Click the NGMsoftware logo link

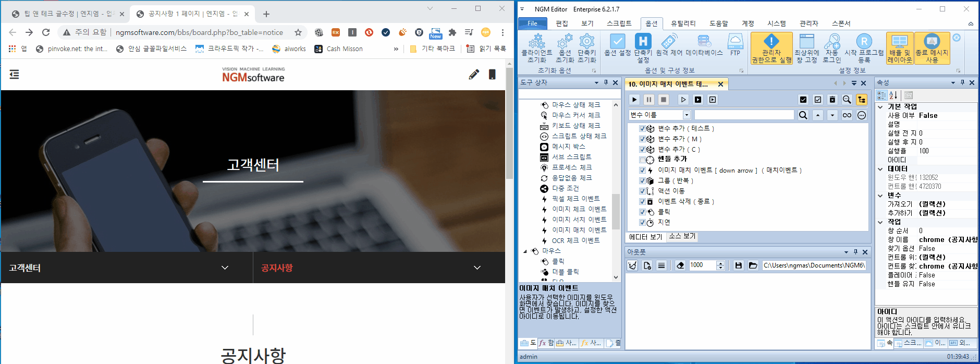pos(253,75)
